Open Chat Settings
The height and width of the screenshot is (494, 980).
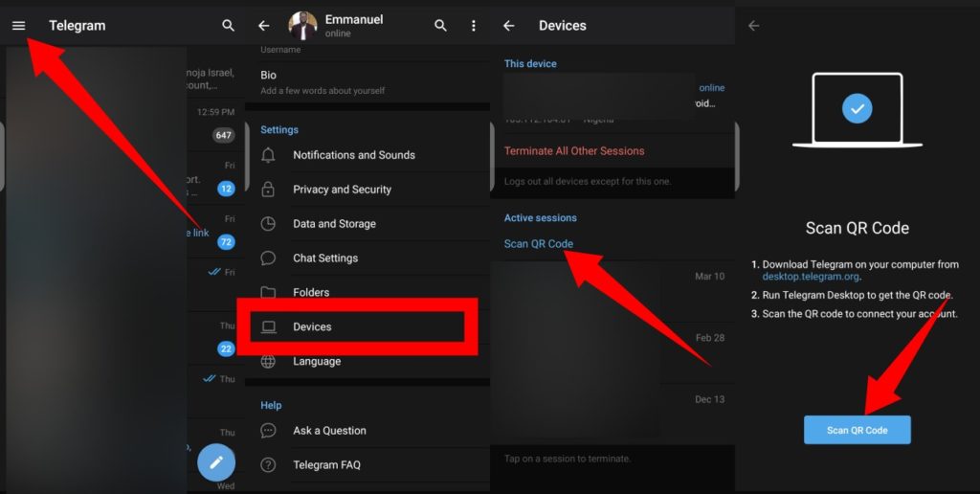click(367, 258)
